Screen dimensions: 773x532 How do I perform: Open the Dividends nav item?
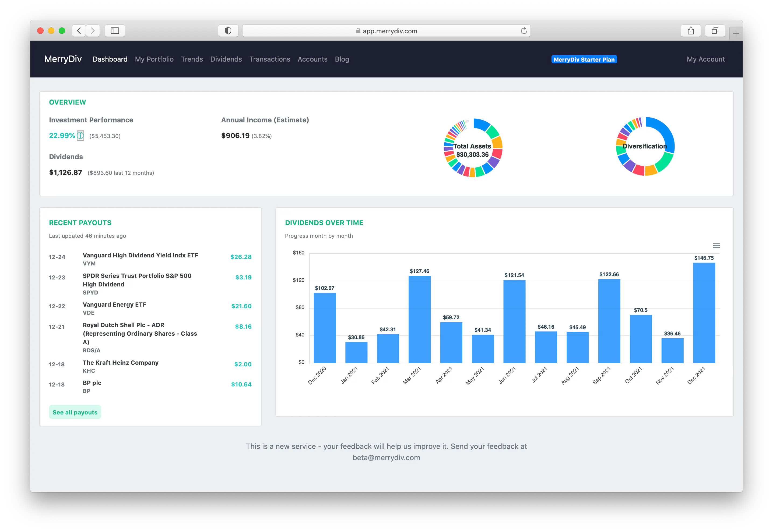tap(226, 59)
